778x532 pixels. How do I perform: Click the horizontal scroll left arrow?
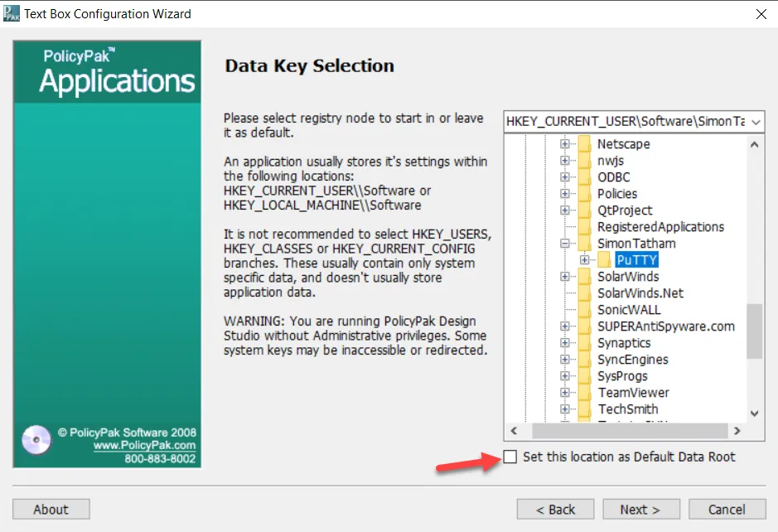click(514, 431)
